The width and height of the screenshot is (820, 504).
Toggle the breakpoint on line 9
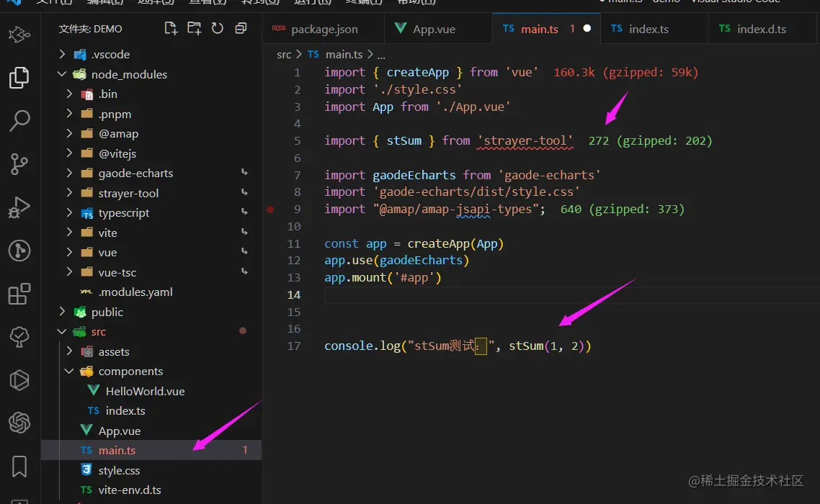coord(270,209)
